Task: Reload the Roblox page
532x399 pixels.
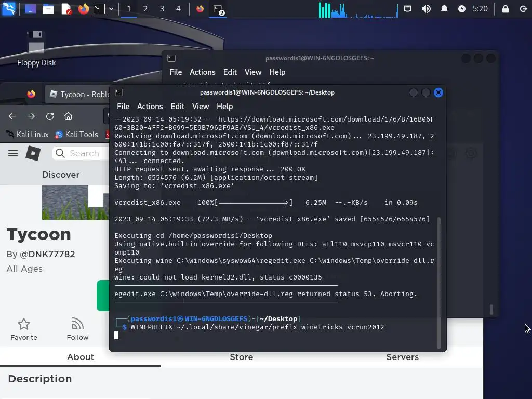Action: (x=50, y=116)
